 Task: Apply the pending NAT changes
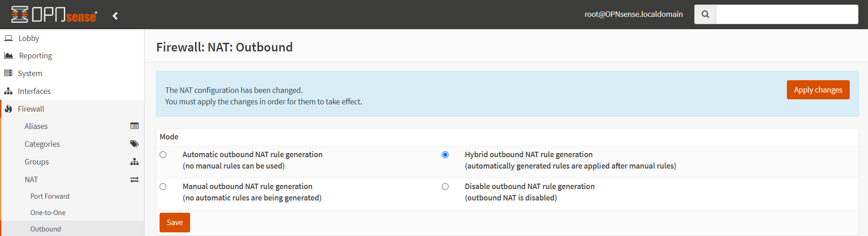point(818,90)
